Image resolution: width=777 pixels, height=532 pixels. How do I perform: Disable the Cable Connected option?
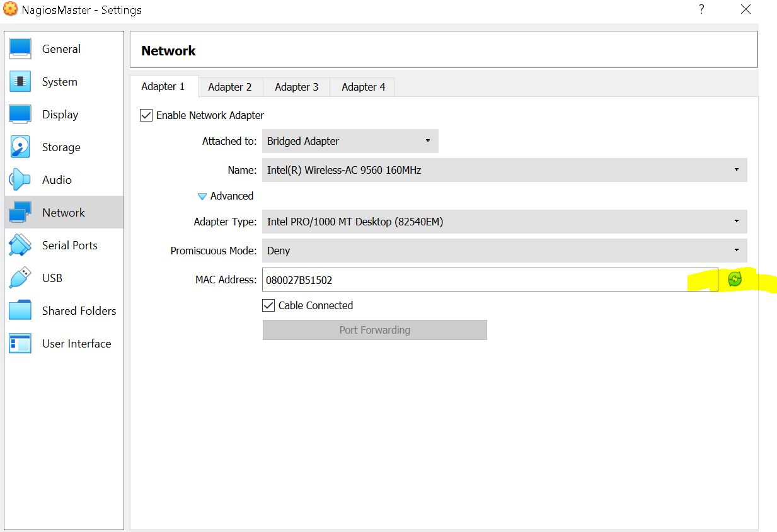(268, 305)
